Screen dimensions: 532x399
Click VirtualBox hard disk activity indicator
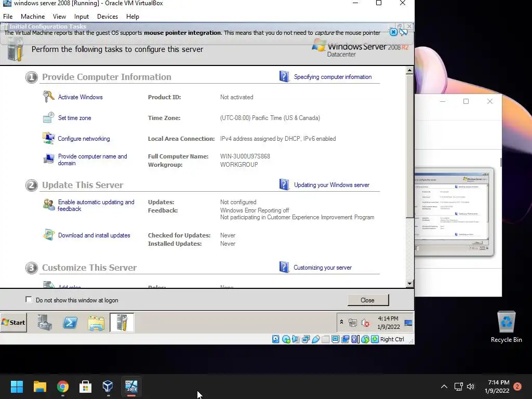click(x=275, y=339)
